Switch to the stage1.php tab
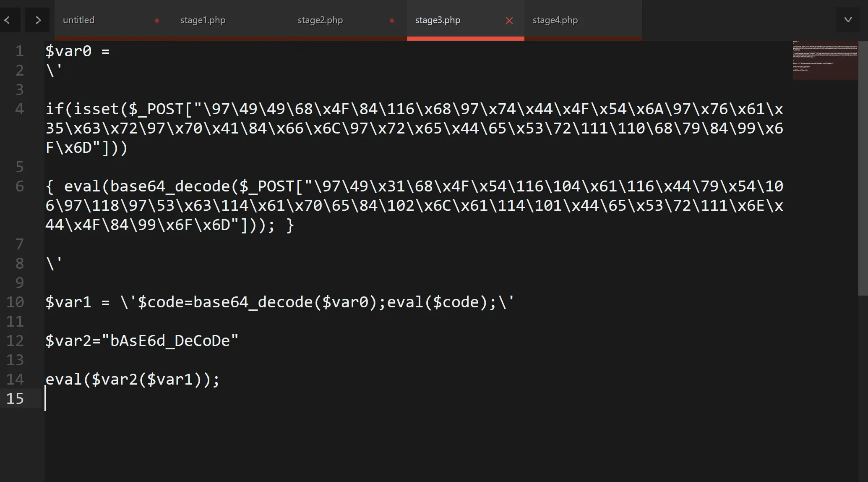Screen dimensions: 868x482 203,20
